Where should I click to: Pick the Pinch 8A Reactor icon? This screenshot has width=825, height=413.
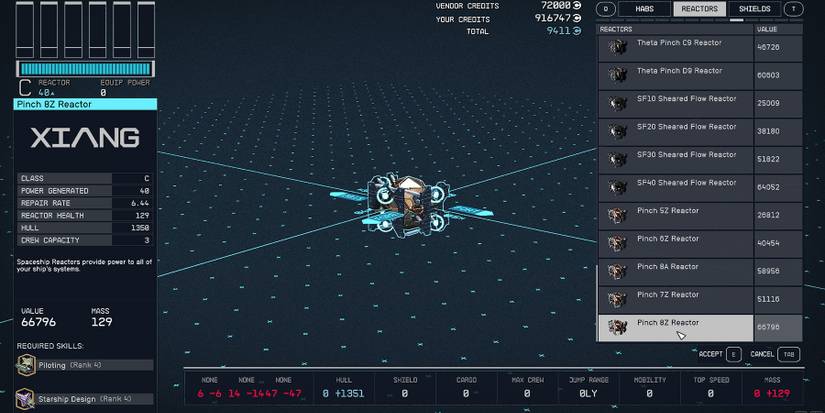tap(616, 271)
